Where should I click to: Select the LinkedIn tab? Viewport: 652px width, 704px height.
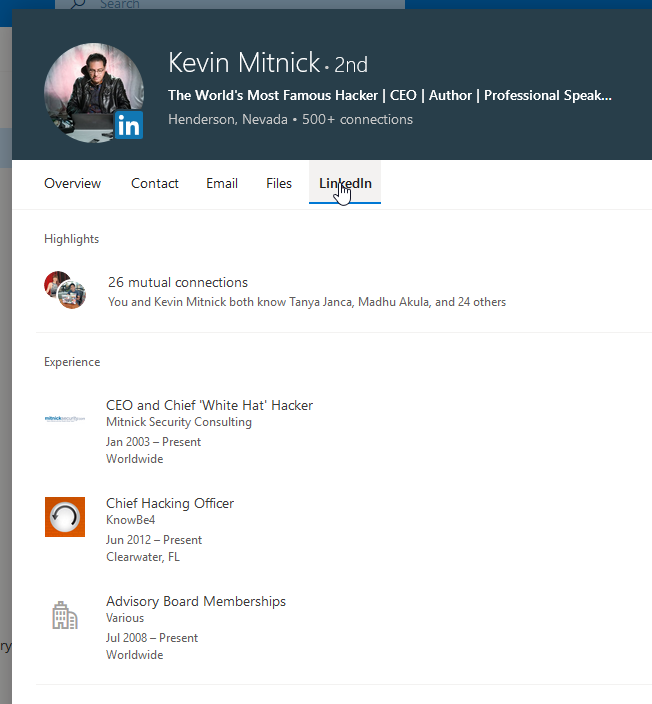(x=345, y=183)
